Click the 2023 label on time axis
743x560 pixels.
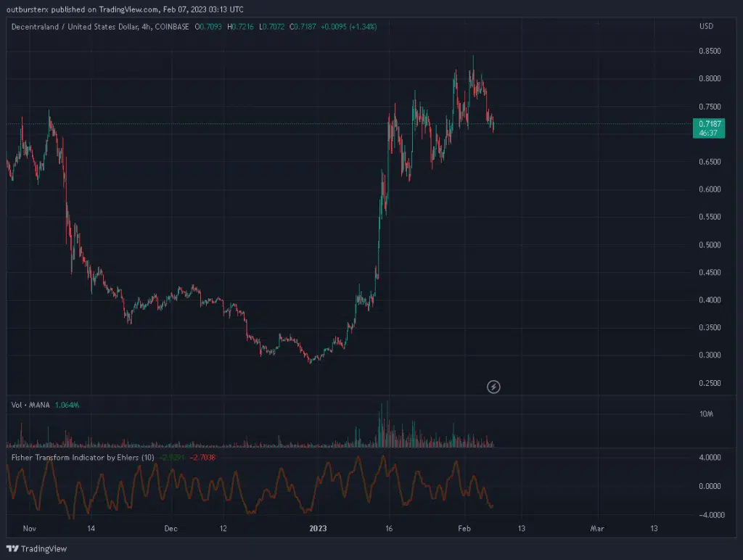pyautogui.click(x=318, y=528)
